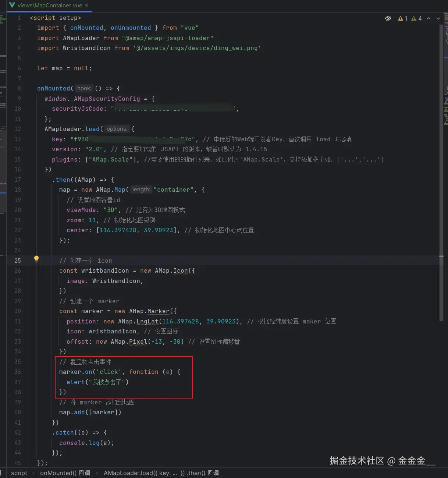Click Pixel on the offset line
448x478 pixels.
pos(138,342)
